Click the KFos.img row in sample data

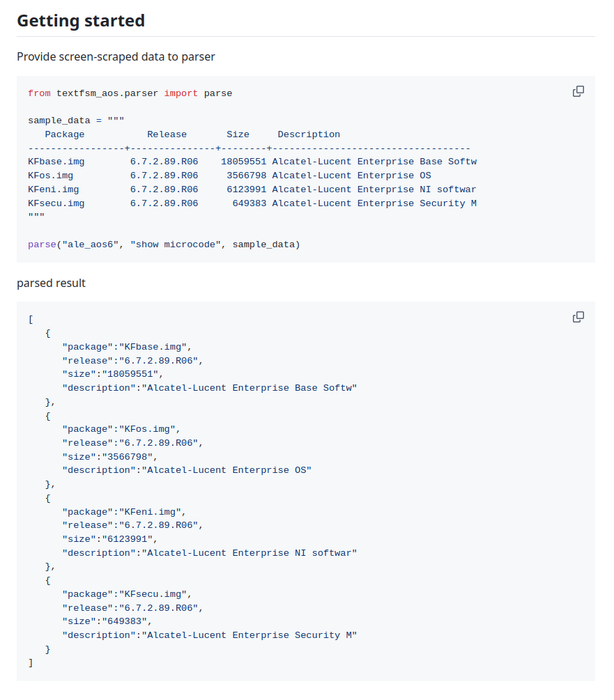point(229,176)
